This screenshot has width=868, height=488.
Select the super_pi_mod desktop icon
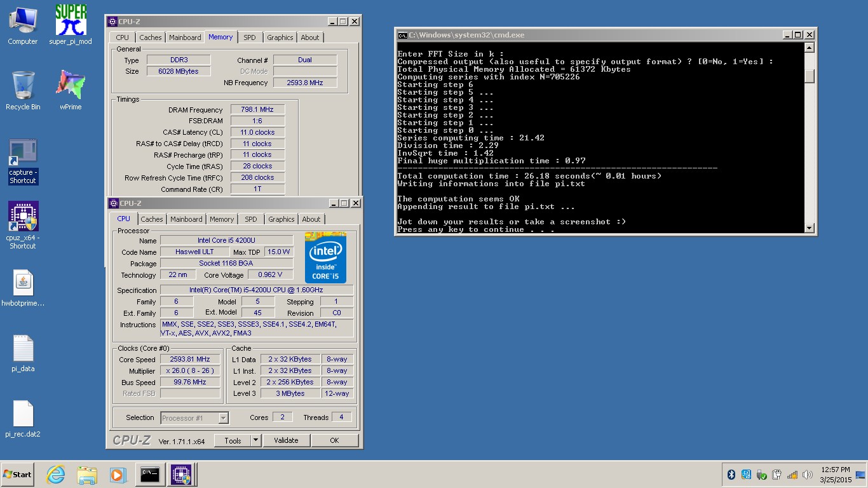(x=71, y=25)
